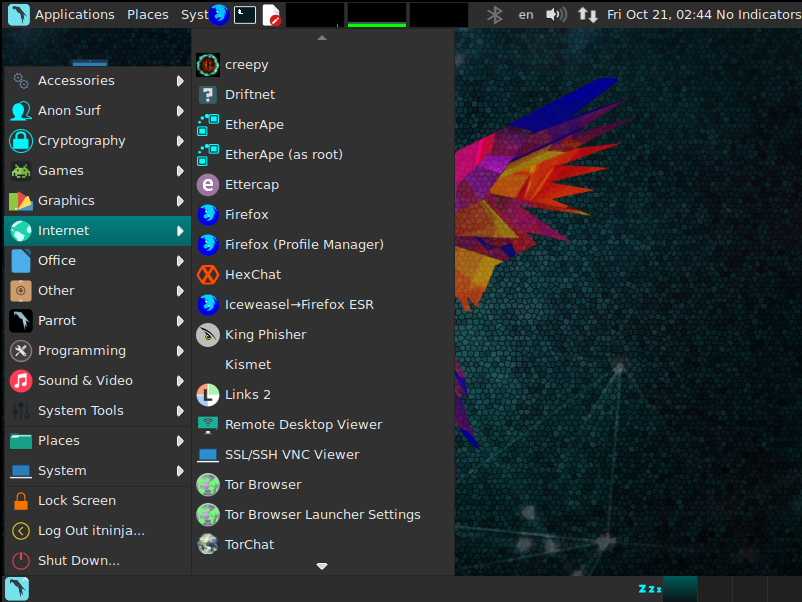802x602 pixels.
Task: Open Driftnet's question-mark icon
Action: point(208,95)
